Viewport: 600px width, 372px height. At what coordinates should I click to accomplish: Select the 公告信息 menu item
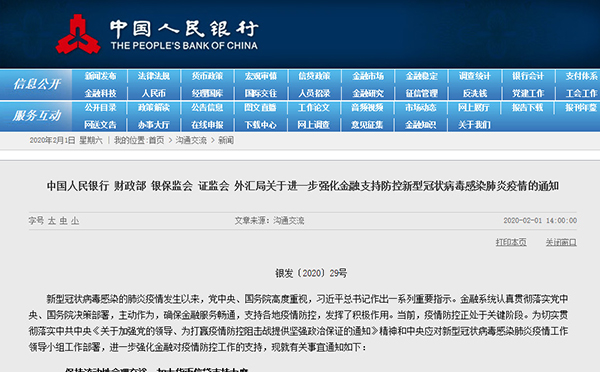207,108
